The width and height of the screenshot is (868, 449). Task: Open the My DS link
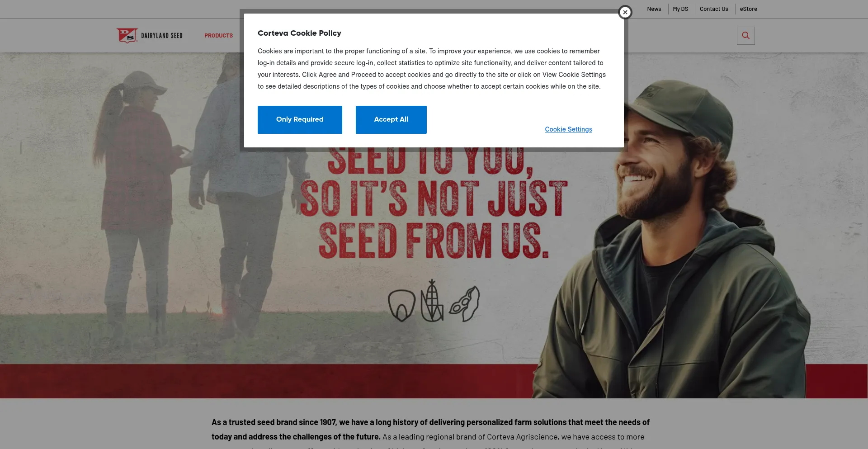tap(680, 9)
